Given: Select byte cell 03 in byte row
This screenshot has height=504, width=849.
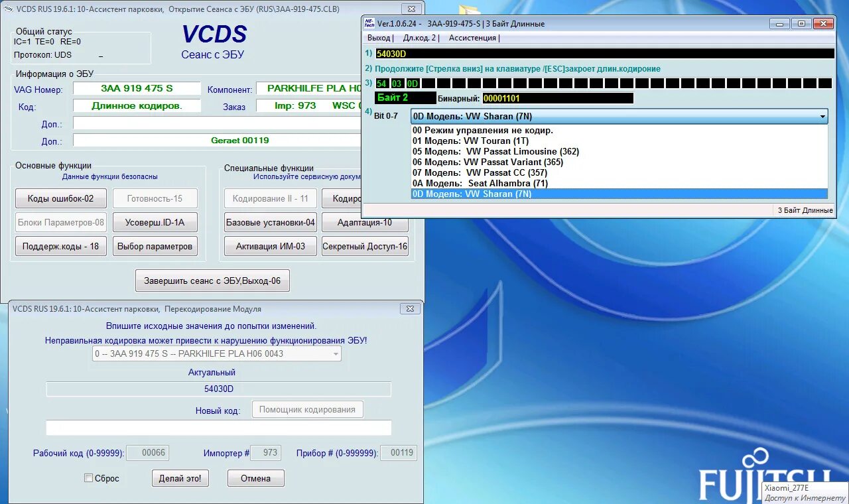Looking at the screenshot, I should point(397,84).
